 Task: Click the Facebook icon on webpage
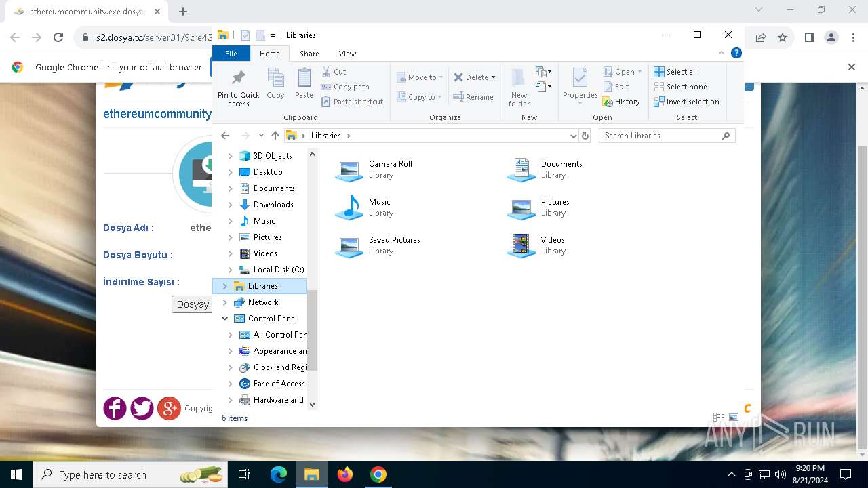pyautogui.click(x=115, y=408)
